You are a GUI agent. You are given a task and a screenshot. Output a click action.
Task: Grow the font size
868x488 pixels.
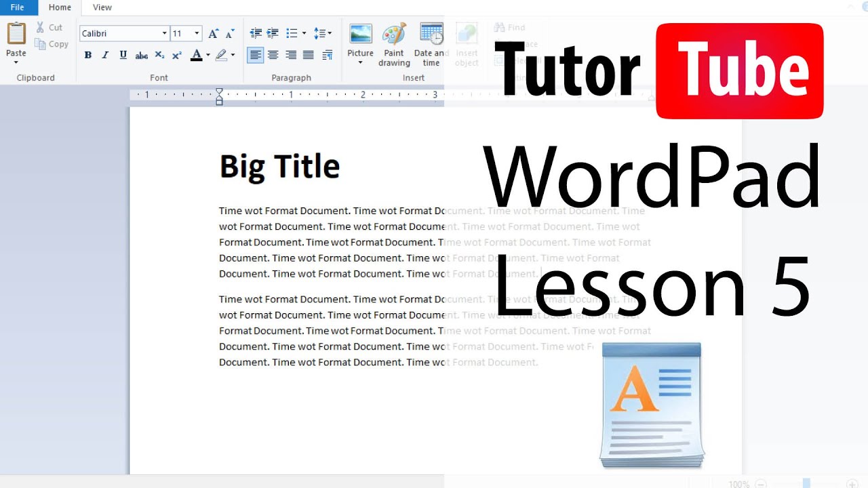point(213,33)
